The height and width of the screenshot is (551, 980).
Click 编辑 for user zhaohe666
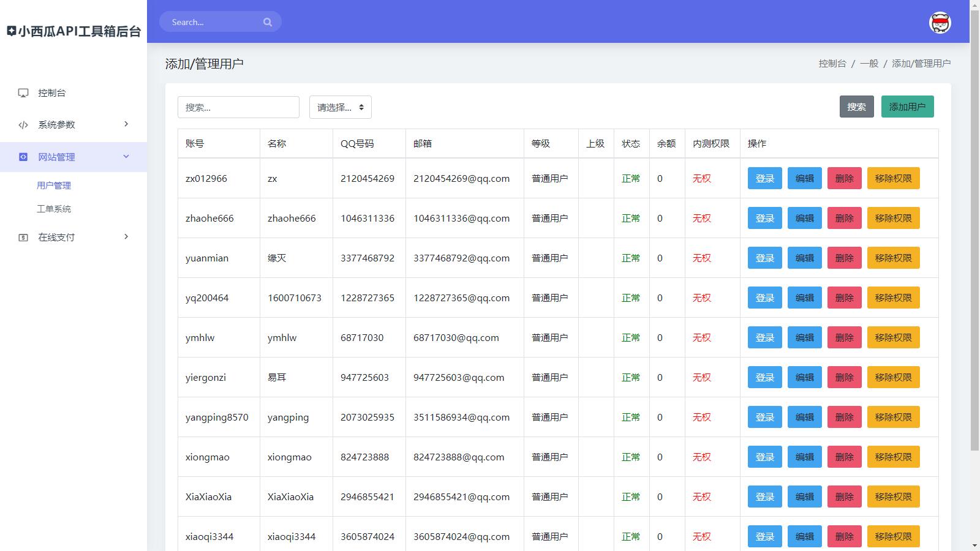[x=804, y=219]
